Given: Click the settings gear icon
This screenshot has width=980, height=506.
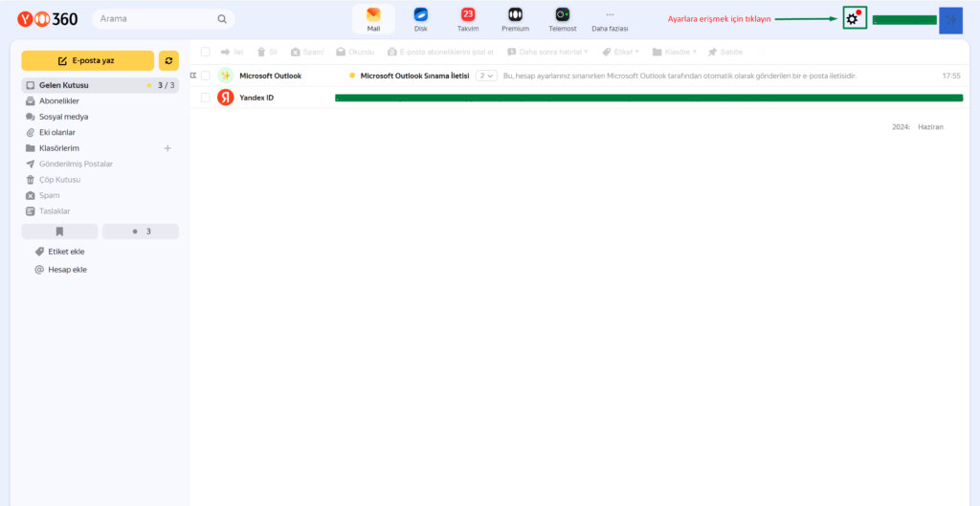Looking at the screenshot, I should pyautogui.click(x=853, y=18).
